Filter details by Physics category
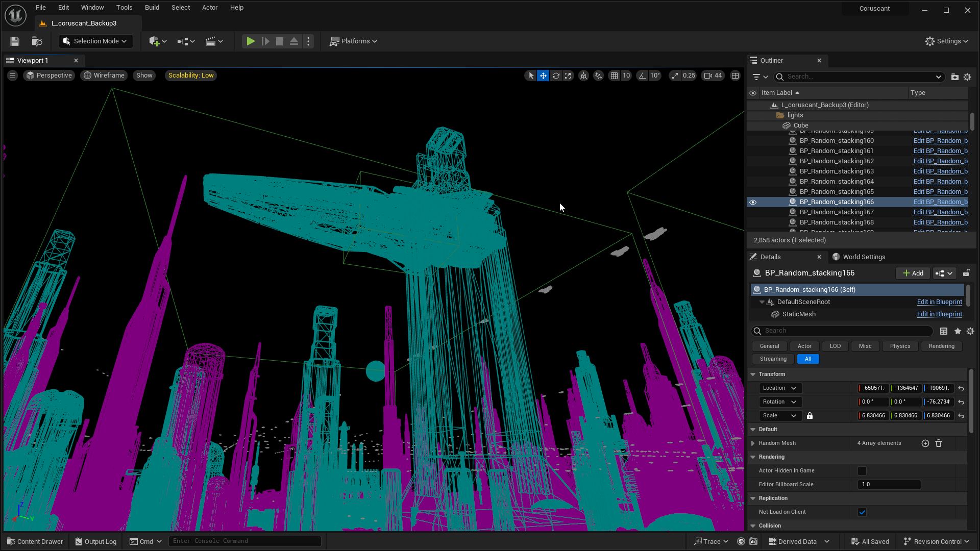 point(900,346)
